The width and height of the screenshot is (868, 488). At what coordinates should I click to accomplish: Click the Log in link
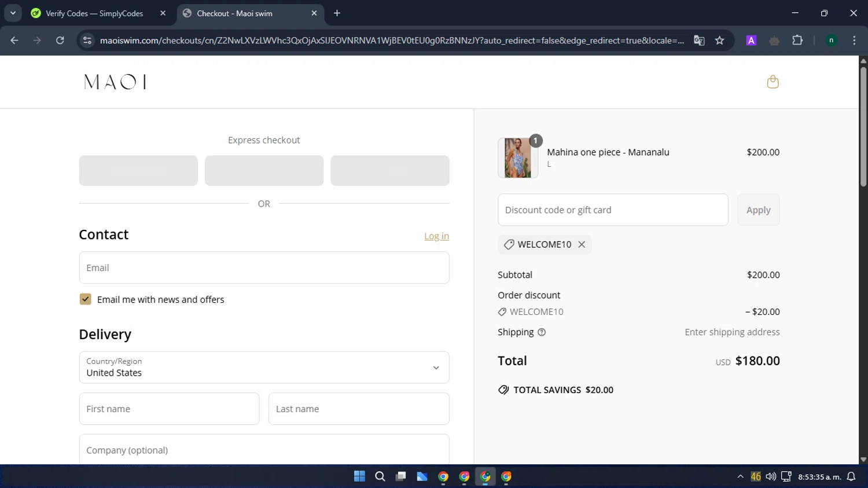point(436,236)
